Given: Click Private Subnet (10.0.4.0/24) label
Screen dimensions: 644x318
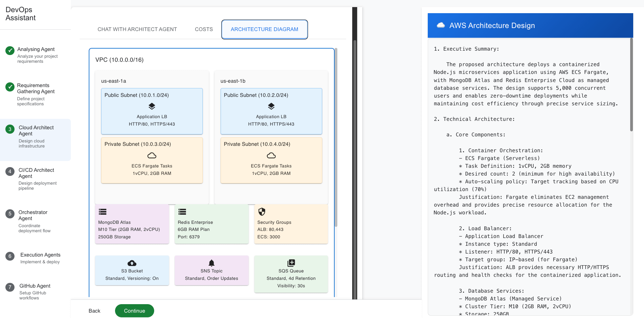Looking at the screenshot, I should [257, 144].
